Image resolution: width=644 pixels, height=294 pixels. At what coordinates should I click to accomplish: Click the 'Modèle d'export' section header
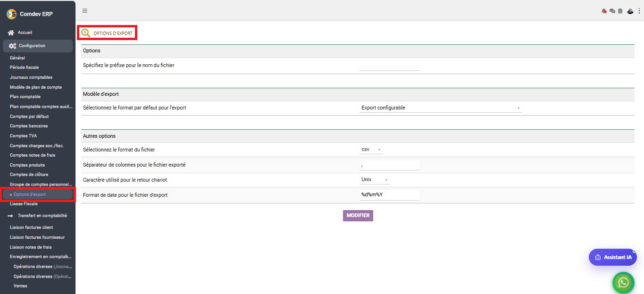101,94
